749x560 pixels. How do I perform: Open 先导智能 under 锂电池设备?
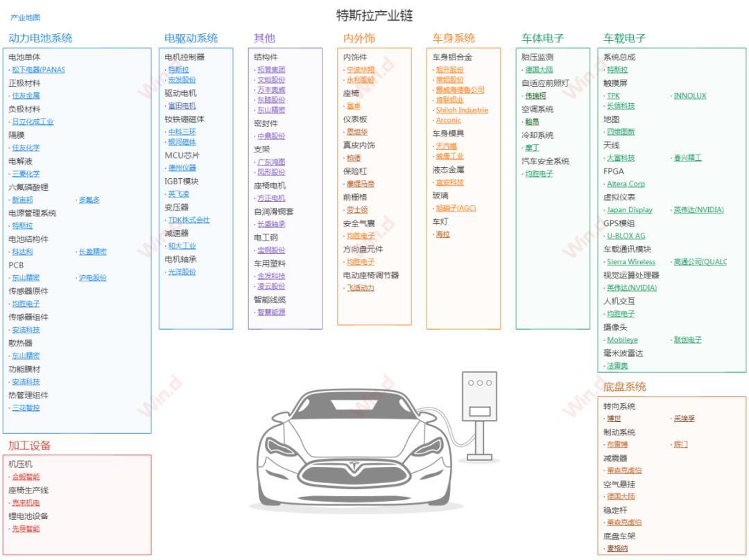(26, 529)
